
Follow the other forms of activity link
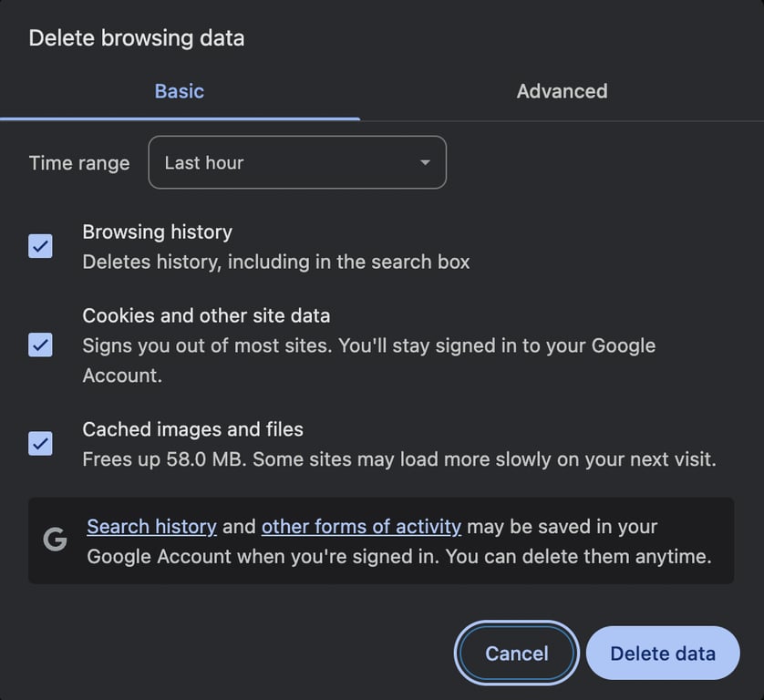[361, 526]
